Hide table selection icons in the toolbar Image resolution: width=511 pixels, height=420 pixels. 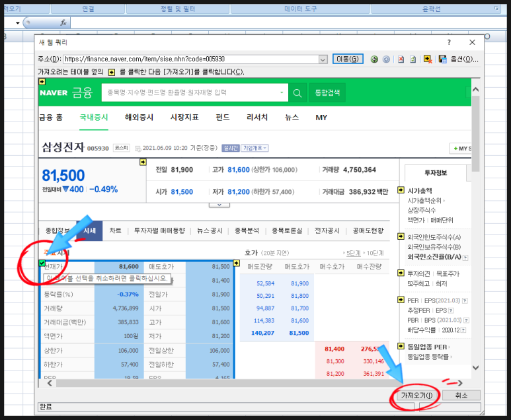tap(428, 59)
